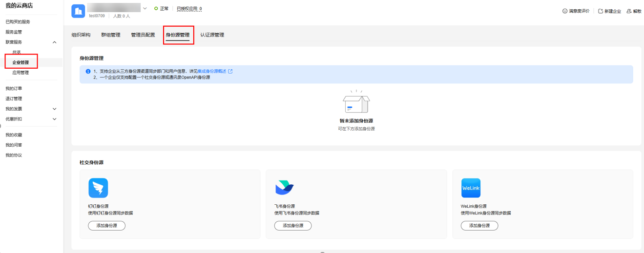Click the external link icon after 集成身份源概述
The height and width of the screenshot is (253, 644).
[230, 71]
